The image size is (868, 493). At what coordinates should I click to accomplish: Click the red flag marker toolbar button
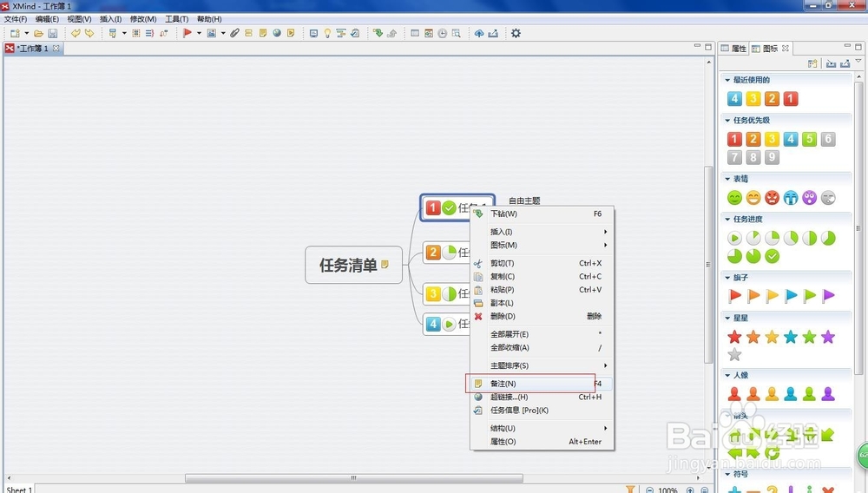(x=187, y=33)
